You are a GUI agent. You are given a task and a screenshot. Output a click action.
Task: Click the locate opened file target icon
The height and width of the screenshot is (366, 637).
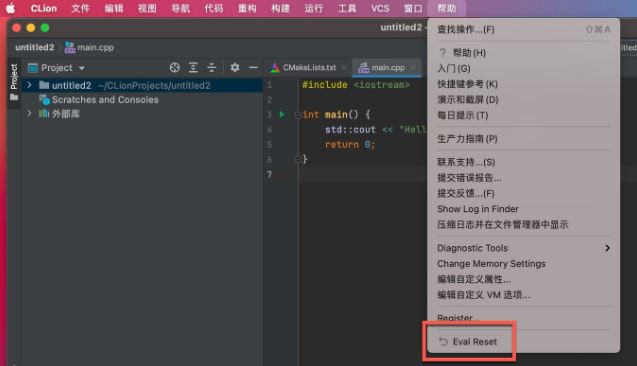point(175,68)
